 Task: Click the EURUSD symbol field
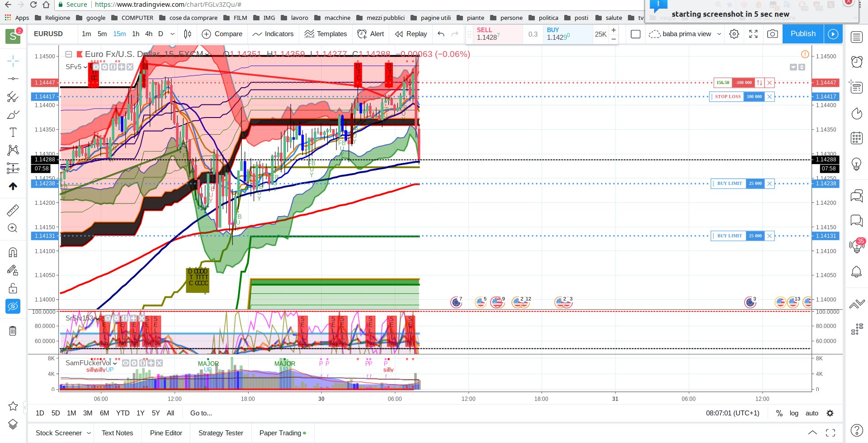[x=48, y=34]
